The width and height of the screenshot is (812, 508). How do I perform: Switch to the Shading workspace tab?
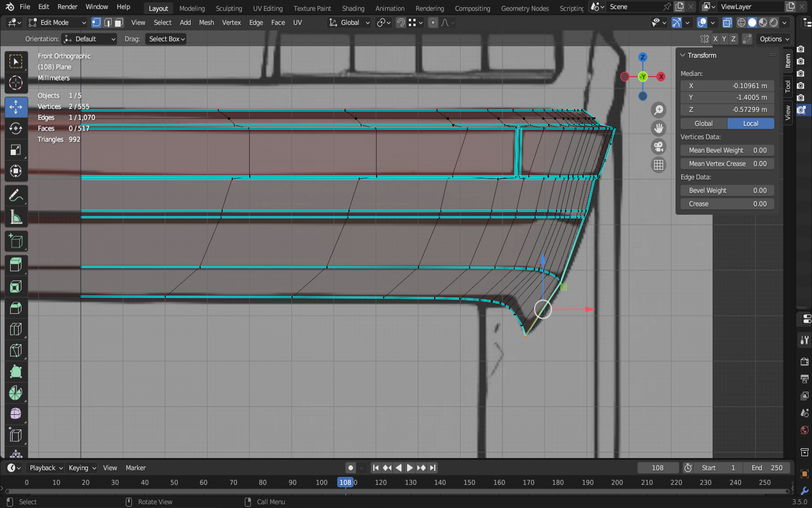click(x=353, y=8)
